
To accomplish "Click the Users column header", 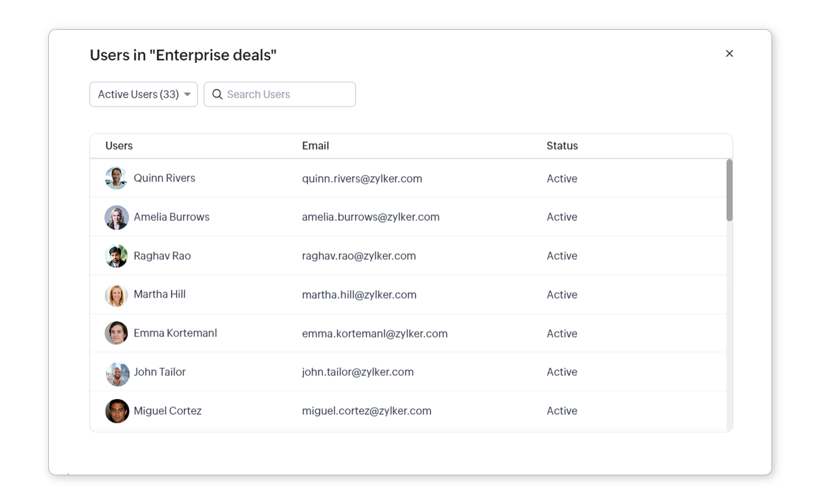I will click(119, 146).
